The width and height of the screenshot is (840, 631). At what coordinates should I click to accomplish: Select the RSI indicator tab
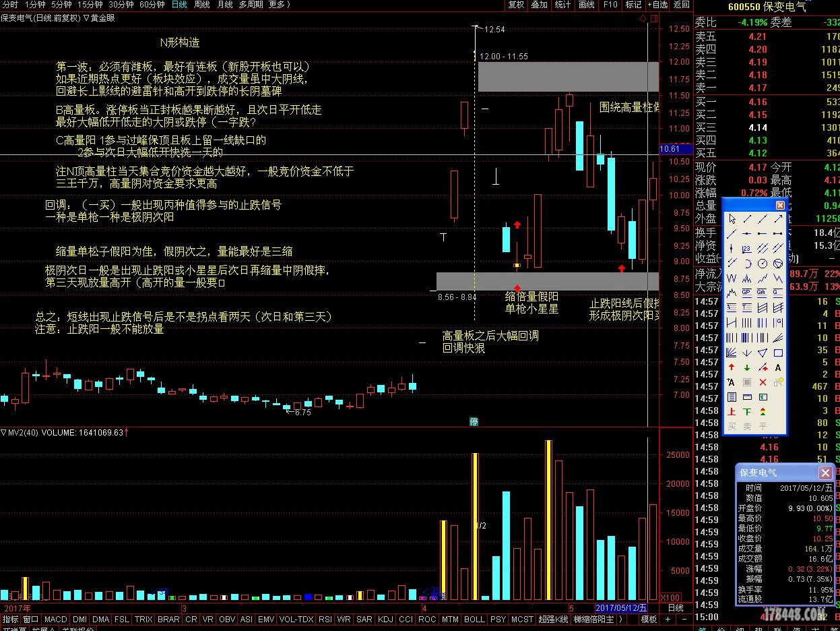[325, 619]
